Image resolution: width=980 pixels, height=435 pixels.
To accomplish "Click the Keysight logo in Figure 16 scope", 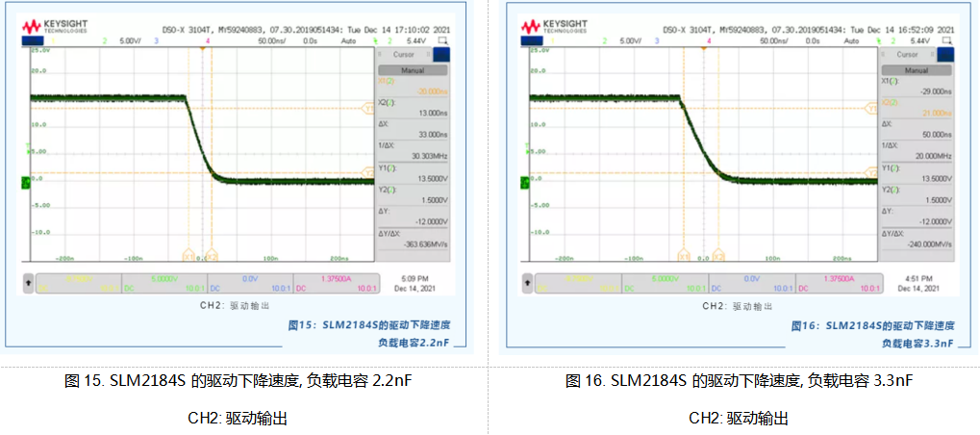I will click(553, 26).
